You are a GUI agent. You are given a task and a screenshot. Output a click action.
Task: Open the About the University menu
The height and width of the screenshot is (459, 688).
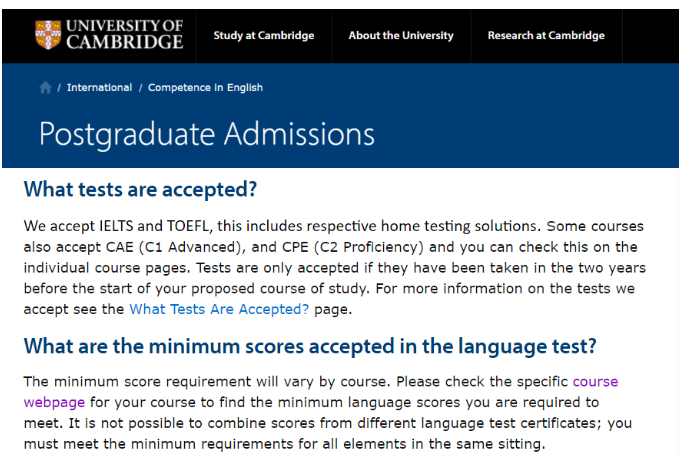tap(401, 36)
